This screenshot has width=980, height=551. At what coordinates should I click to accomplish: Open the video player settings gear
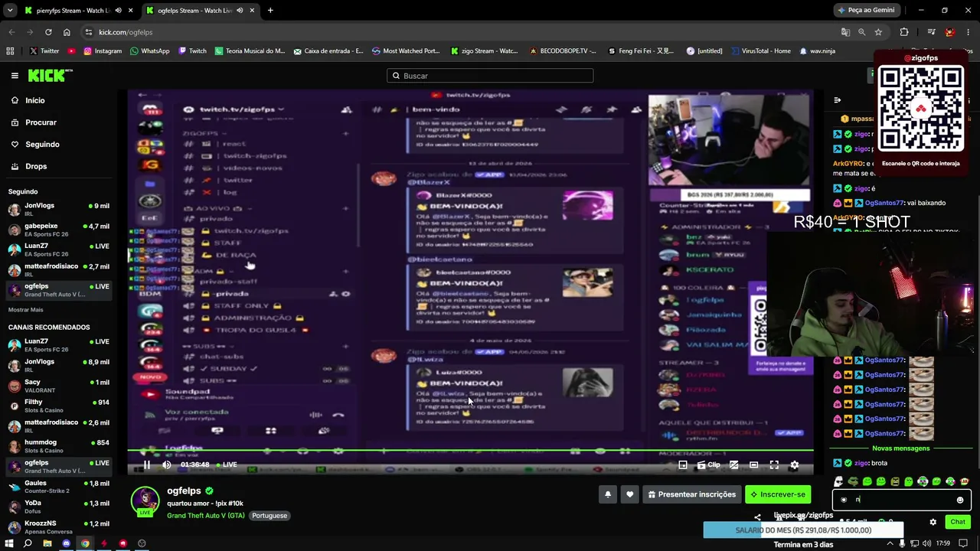click(x=794, y=465)
